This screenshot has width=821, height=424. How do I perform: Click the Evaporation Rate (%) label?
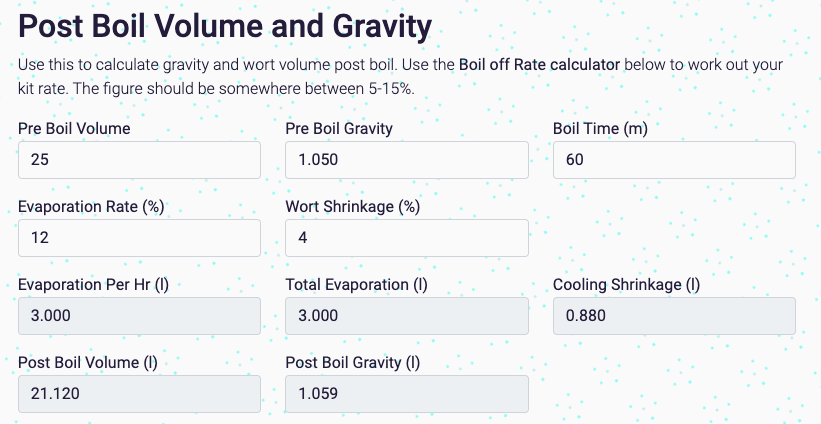pyautogui.click(x=91, y=206)
